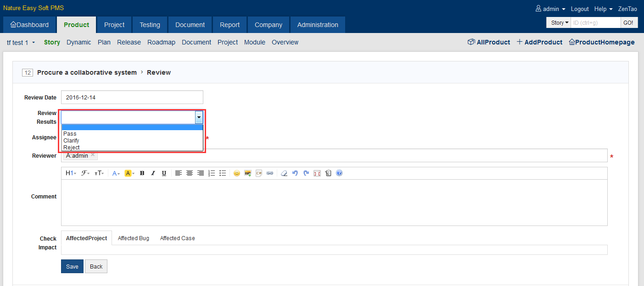
Task: Click the insert image icon
Action: [x=248, y=173]
